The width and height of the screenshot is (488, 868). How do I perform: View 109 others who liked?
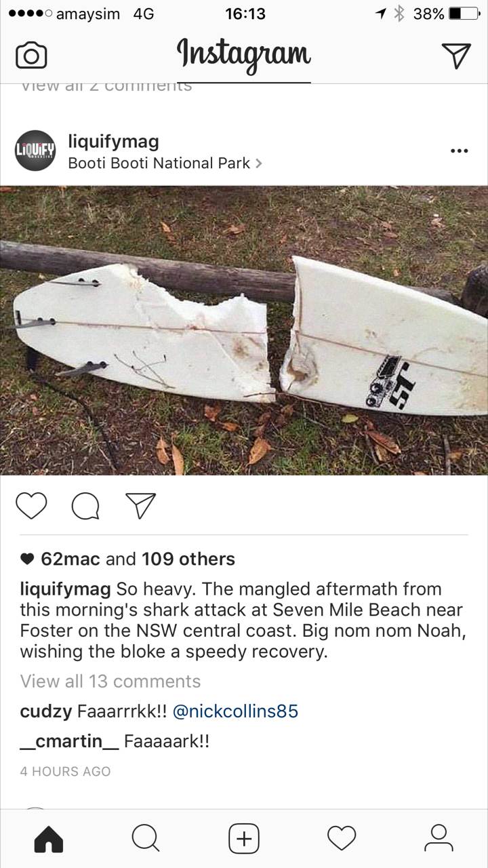tap(188, 559)
